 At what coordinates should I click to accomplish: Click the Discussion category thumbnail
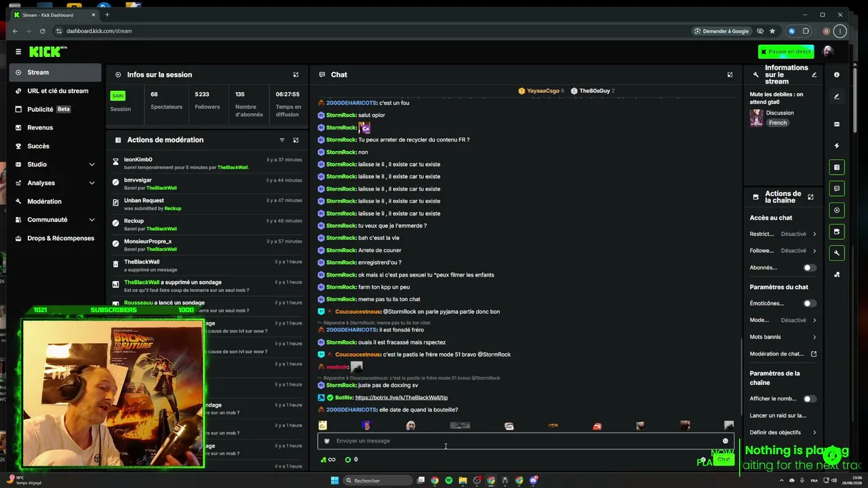(756, 118)
